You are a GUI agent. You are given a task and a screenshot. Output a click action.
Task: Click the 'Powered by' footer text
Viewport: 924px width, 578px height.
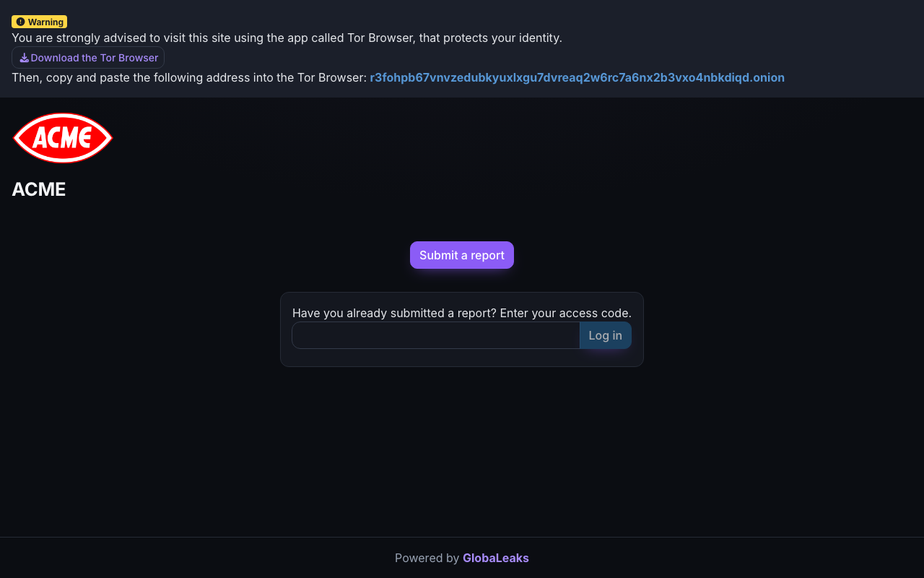(427, 558)
